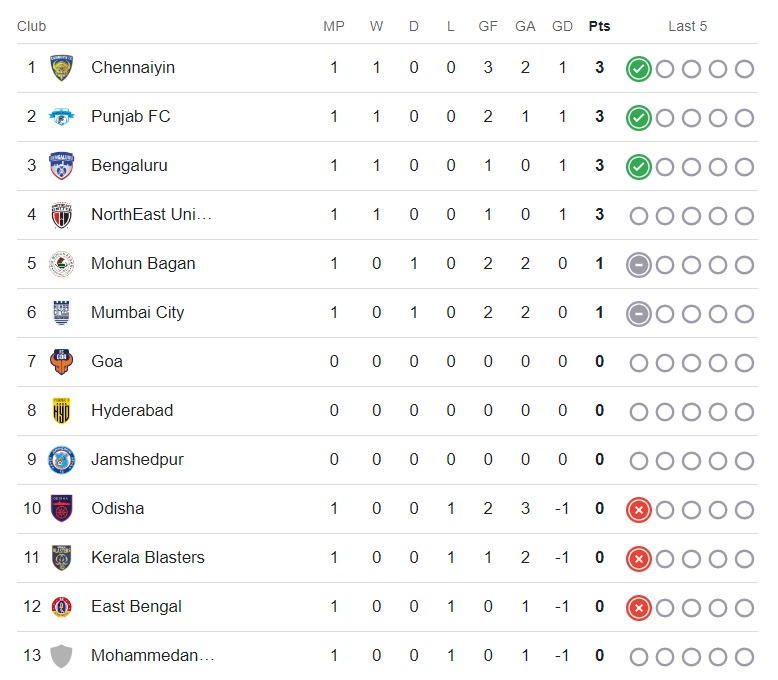Click the Goa club crest icon

(62, 362)
